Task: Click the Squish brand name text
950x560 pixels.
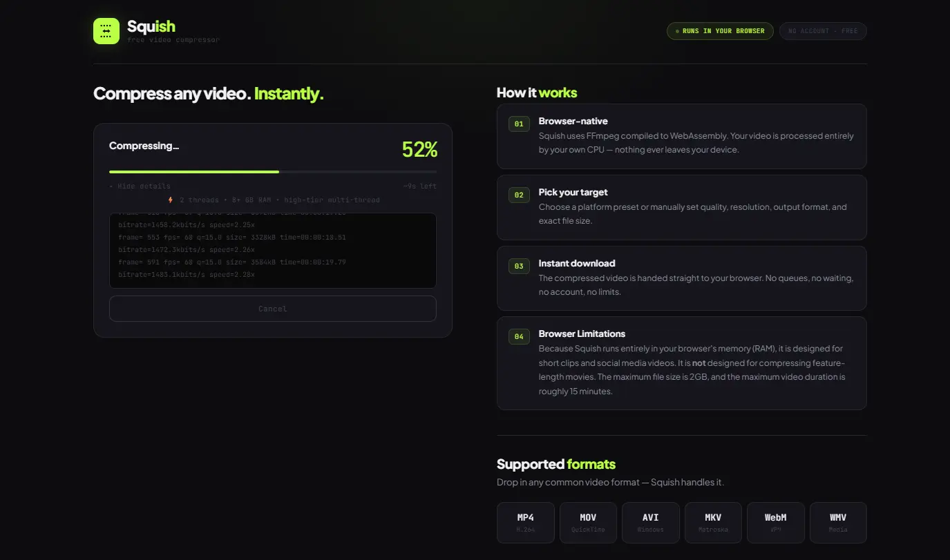Action: pyautogui.click(x=151, y=26)
